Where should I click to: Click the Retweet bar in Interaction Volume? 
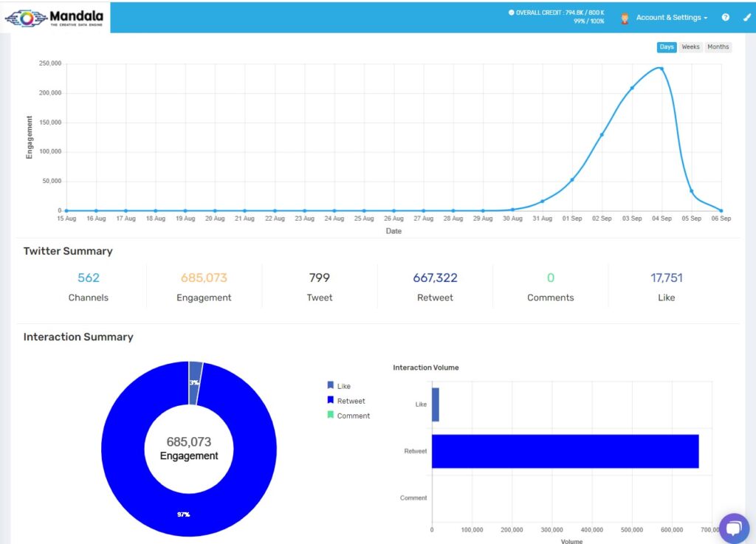click(x=565, y=451)
